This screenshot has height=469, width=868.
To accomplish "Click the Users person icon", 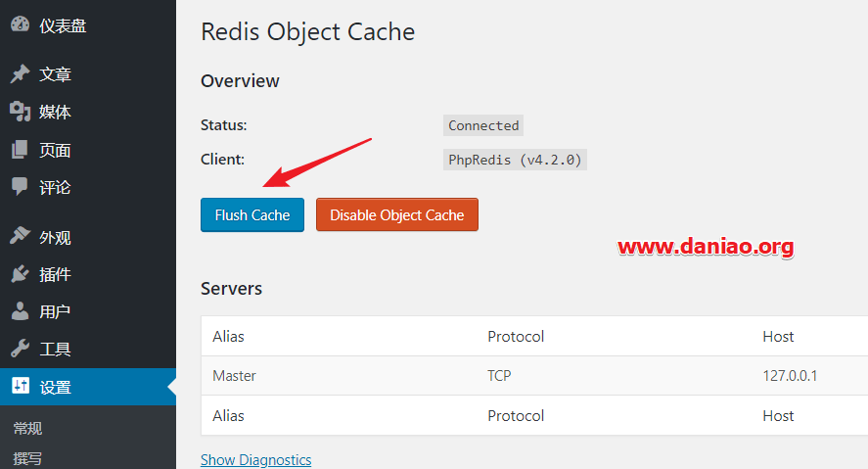I will coord(20,311).
